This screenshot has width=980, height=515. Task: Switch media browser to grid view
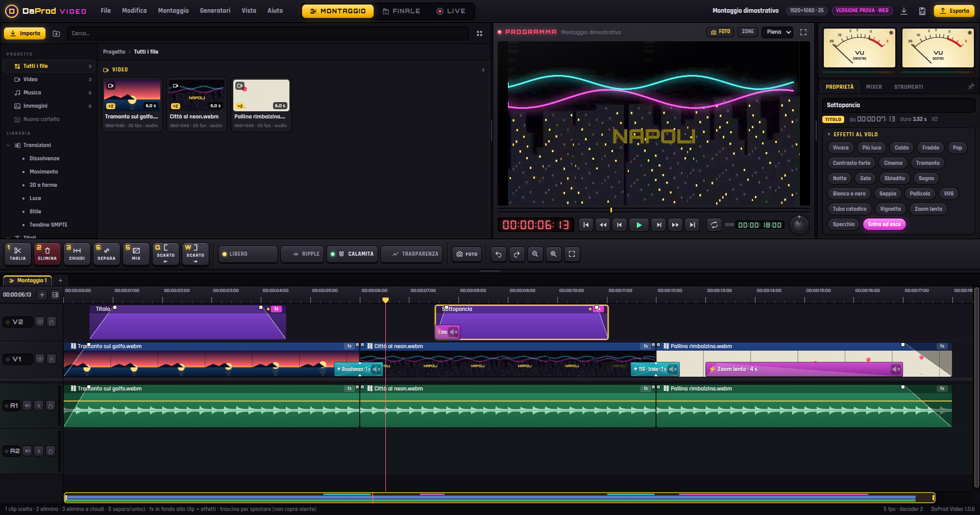[x=479, y=34]
